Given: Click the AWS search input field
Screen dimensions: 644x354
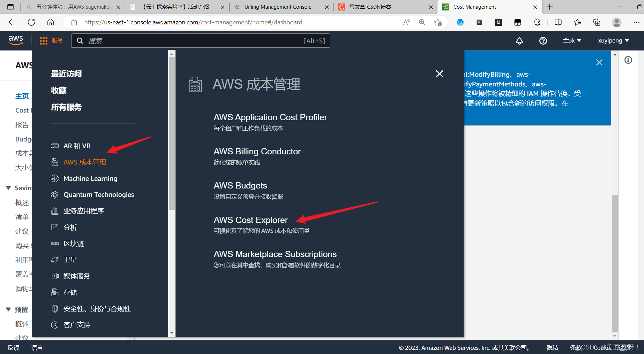Looking at the screenshot, I should tap(201, 41).
